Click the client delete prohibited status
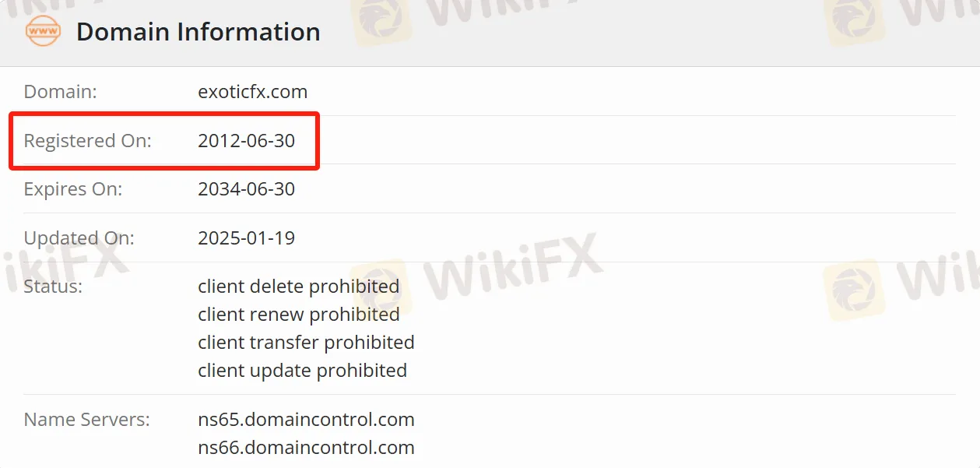 pos(298,287)
